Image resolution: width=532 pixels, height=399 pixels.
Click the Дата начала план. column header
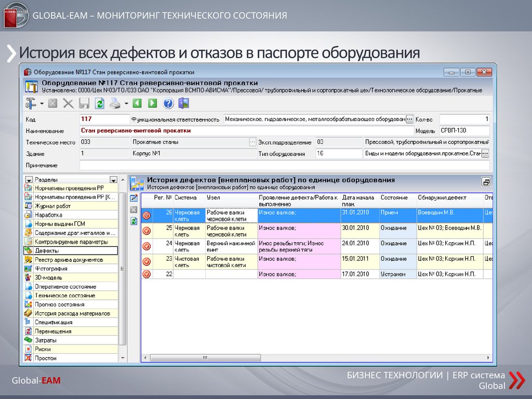pos(360,201)
